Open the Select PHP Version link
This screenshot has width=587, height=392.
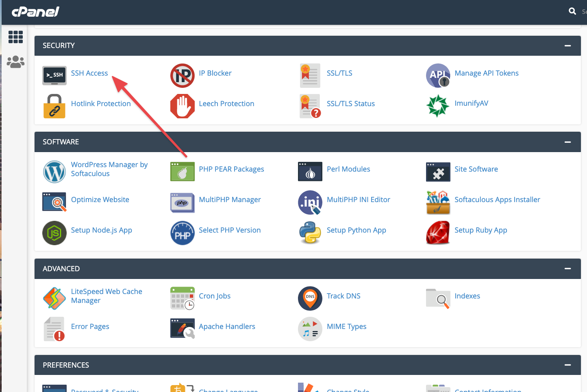tap(230, 230)
